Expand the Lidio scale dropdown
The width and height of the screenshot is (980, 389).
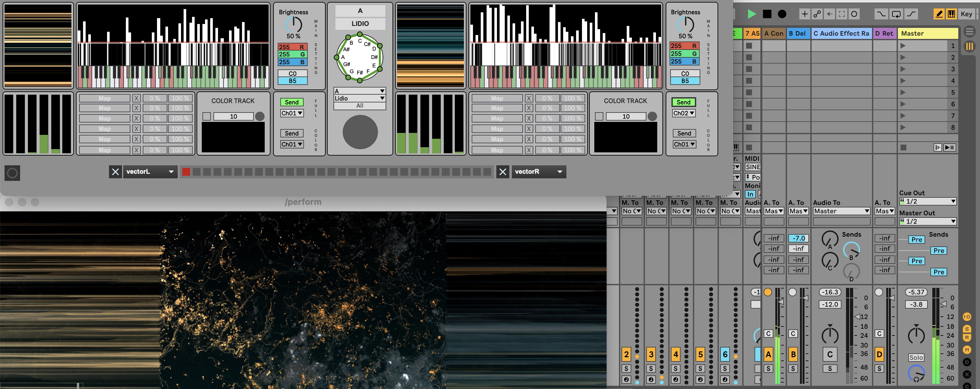(359, 99)
